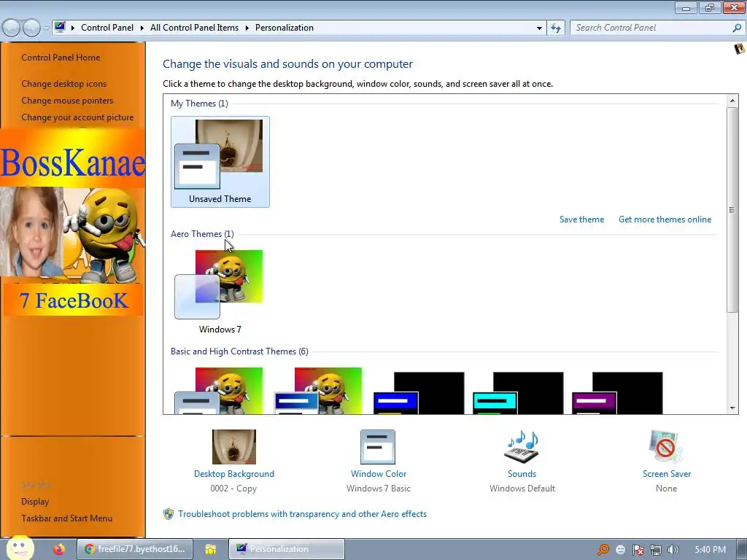The height and width of the screenshot is (560, 747).
Task: Open the help icon below search box
Action: [740, 49]
